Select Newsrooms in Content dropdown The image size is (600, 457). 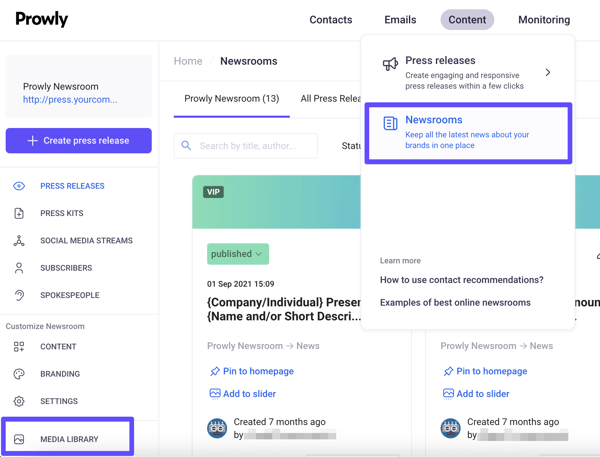[468, 133]
